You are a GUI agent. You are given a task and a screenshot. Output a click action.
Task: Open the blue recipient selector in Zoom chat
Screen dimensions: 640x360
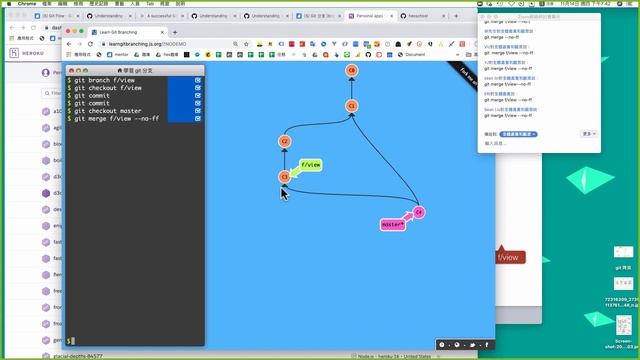click(x=518, y=134)
